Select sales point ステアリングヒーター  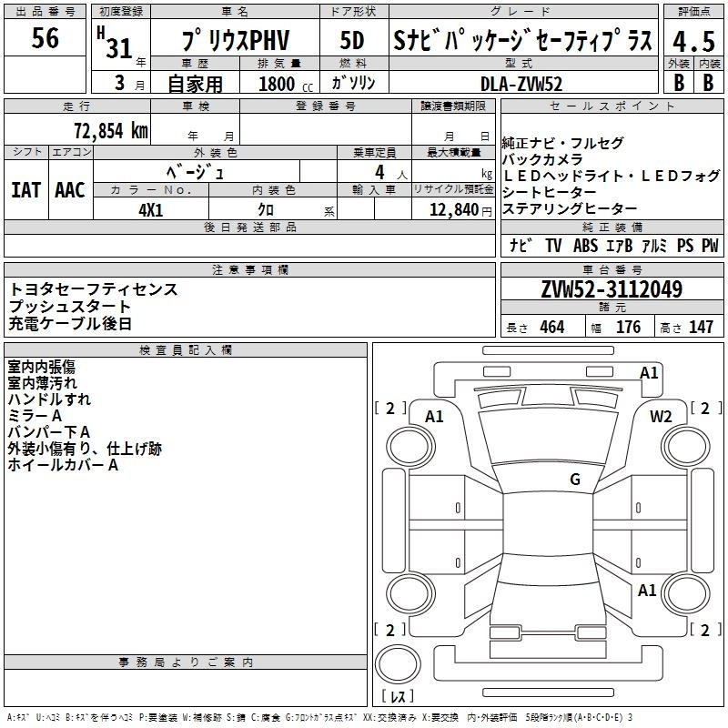point(570,208)
